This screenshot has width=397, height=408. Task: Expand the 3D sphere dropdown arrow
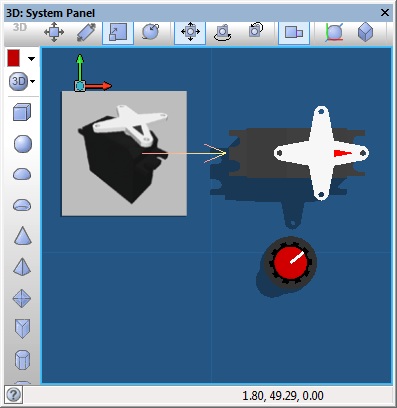[32, 81]
